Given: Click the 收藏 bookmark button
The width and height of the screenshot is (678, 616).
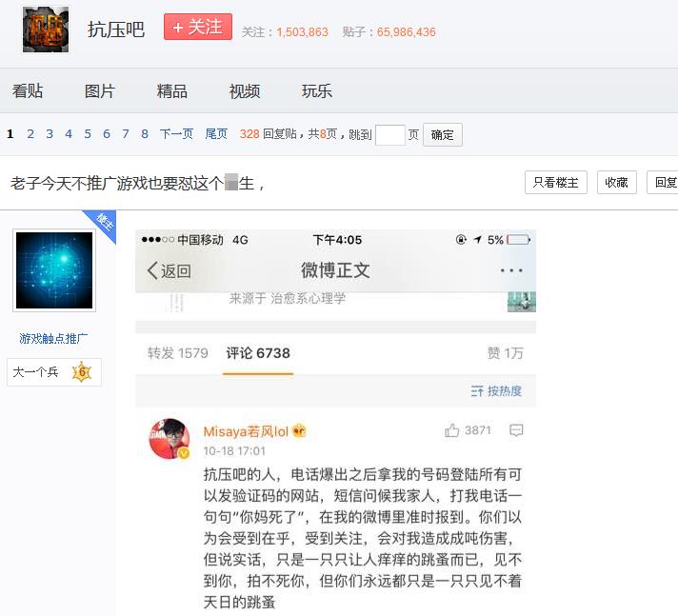Looking at the screenshot, I should 617,183.
